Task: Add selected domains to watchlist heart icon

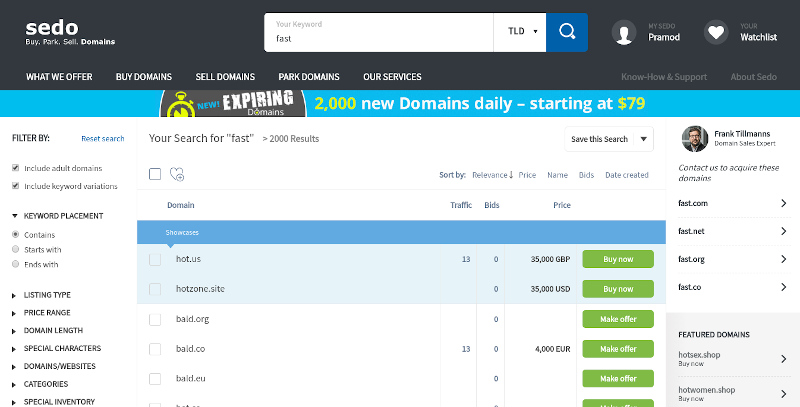Action: tap(177, 174)
